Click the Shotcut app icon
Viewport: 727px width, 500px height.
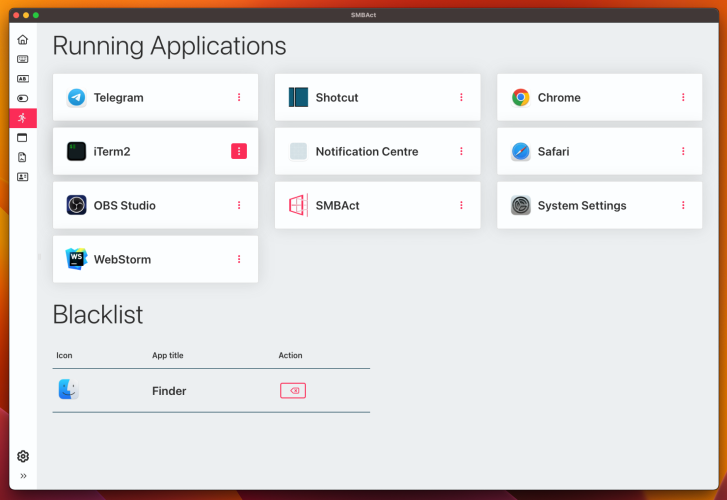298,97
